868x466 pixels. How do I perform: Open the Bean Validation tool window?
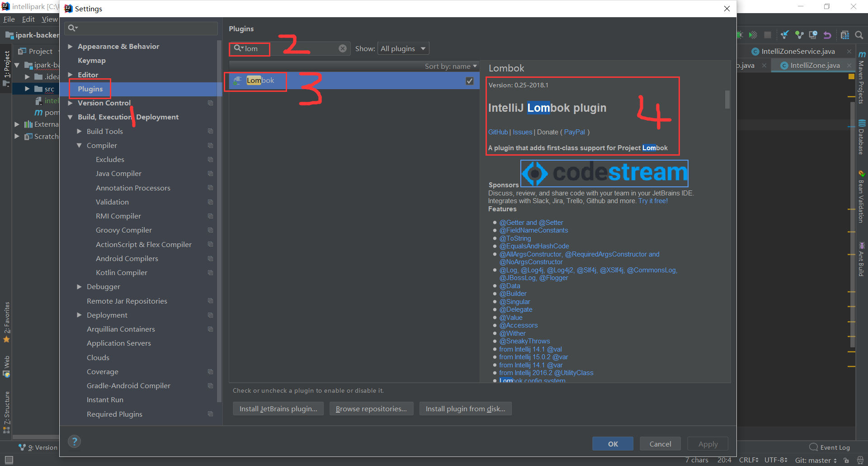(862, 197)
